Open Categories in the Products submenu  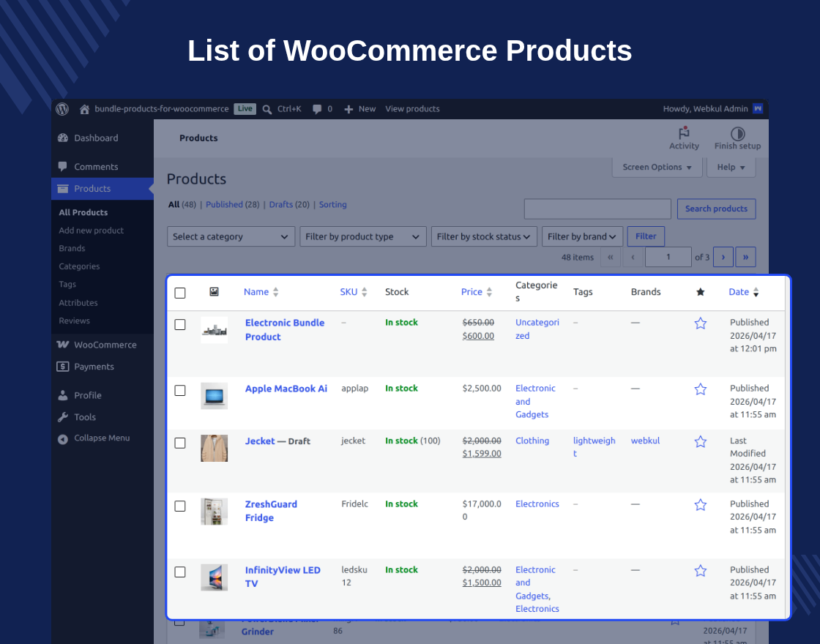point(79,266)
